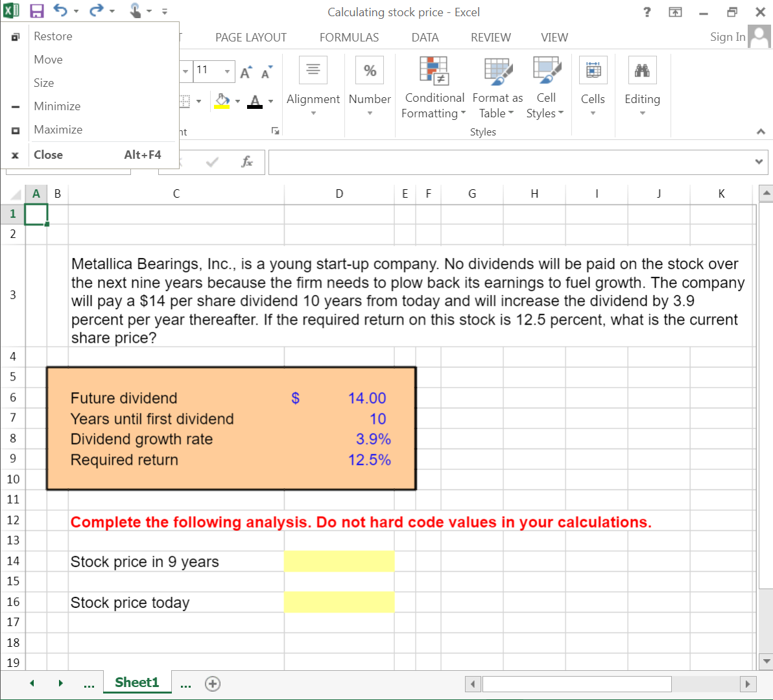Screen dimensions: 773x700
Task: Switch to the FORMULAS ribbon tab
Action: coord(349,37)
